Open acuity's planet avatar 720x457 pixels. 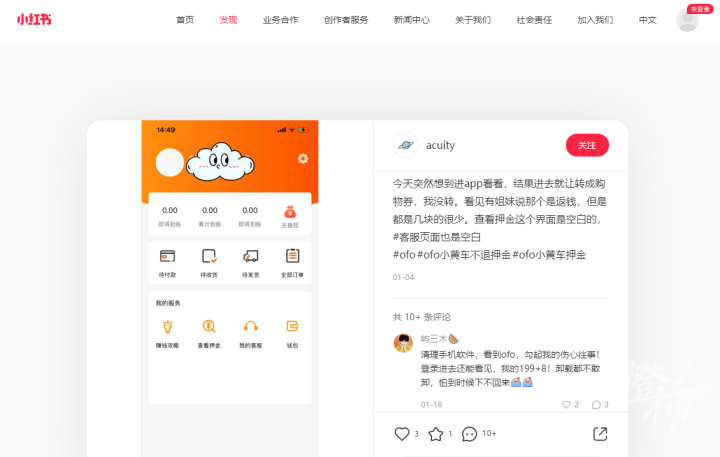click(405, 145)
